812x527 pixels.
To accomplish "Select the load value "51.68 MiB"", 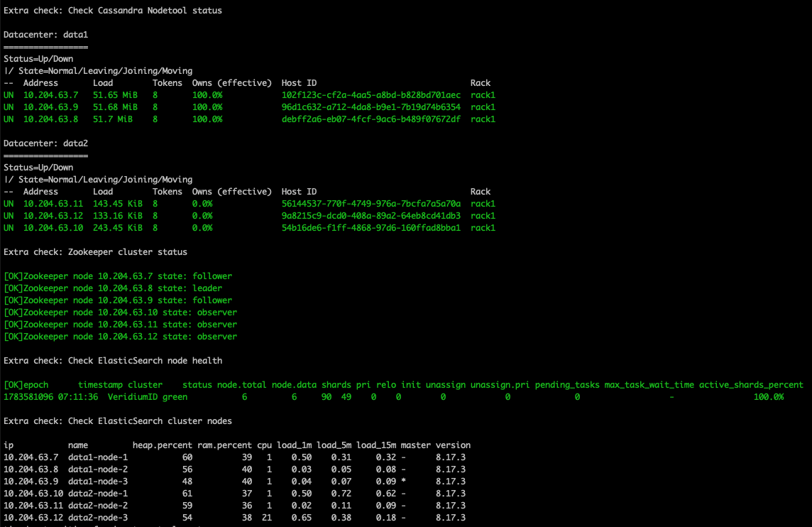I will (115, 107).
